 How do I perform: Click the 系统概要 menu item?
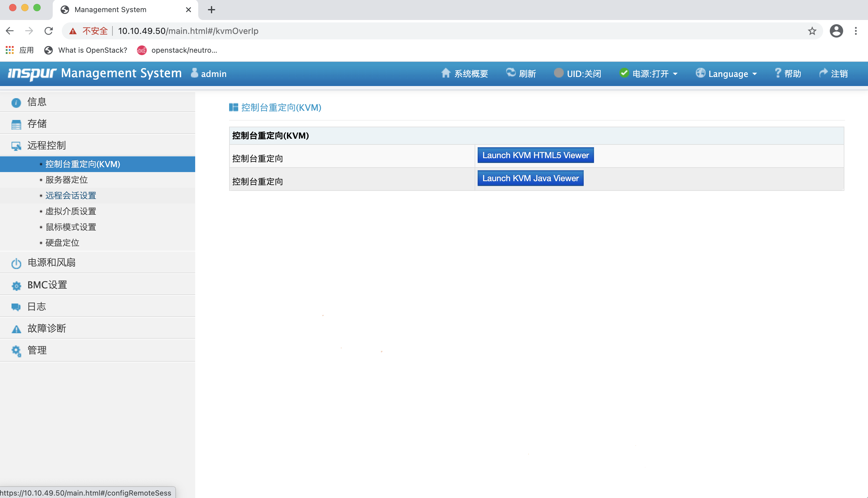(465, 73)
